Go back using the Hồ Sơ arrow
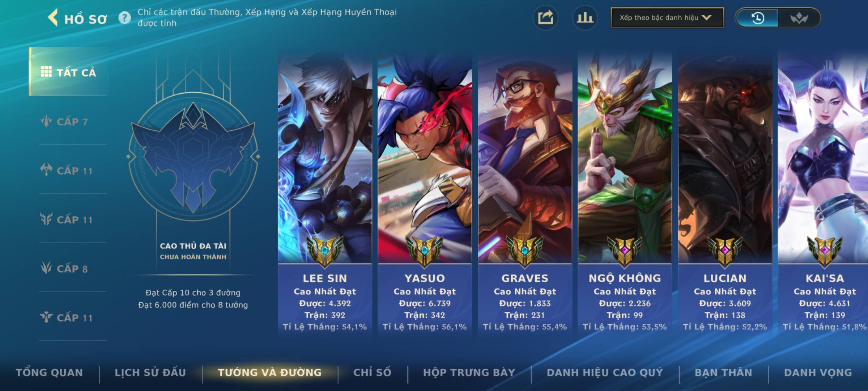Screen dimensions: 868x391 (53, 18)
